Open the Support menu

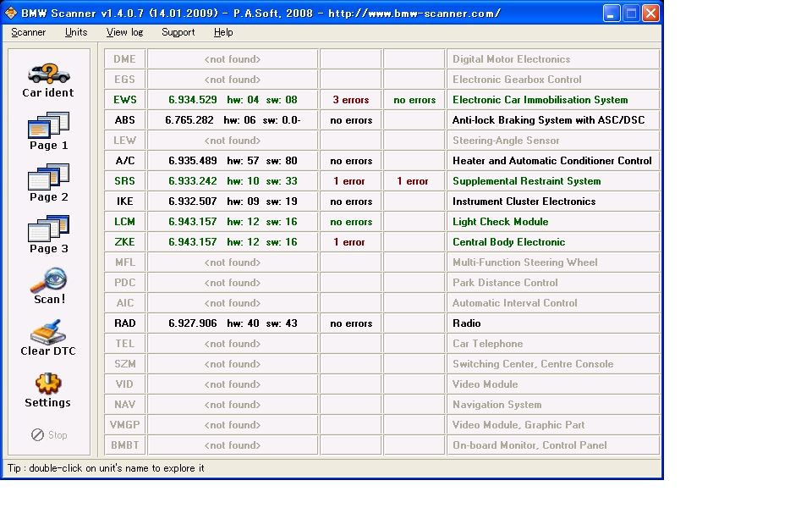click(x=178, y=32)
